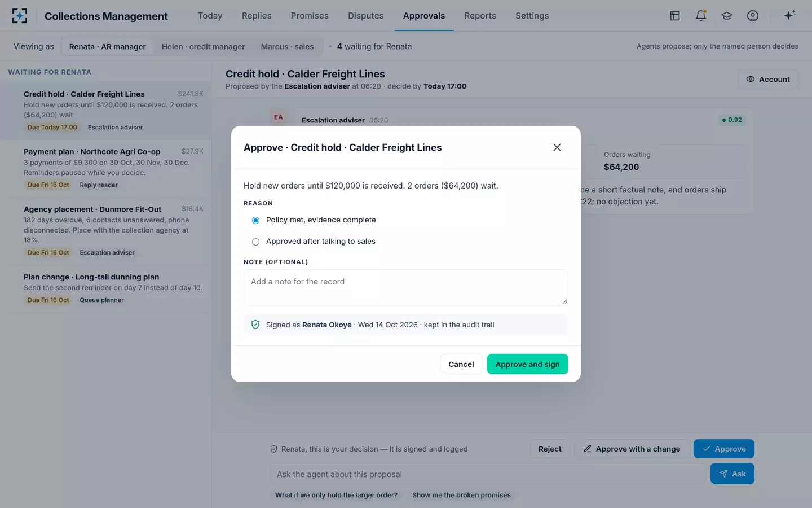The width and height of the screenshot is (812, 508).
Task: Cancel the approval dialog
Action: click(x=461, y=364)
